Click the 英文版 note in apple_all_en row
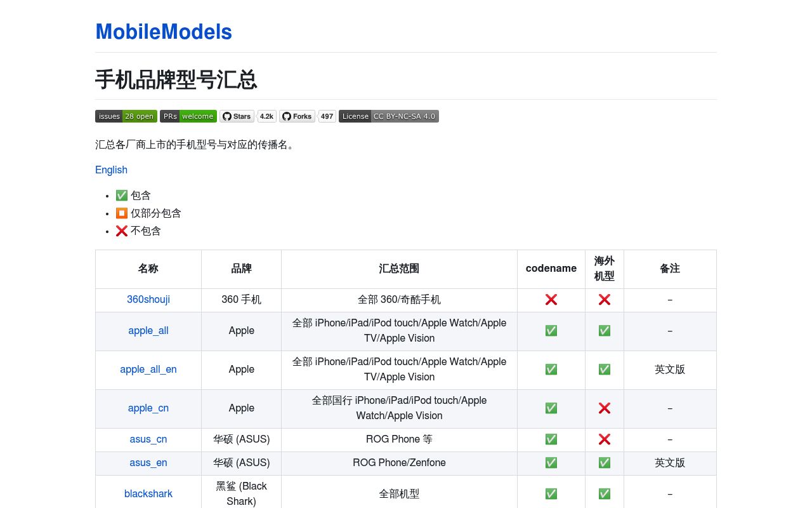 [670, 369]
